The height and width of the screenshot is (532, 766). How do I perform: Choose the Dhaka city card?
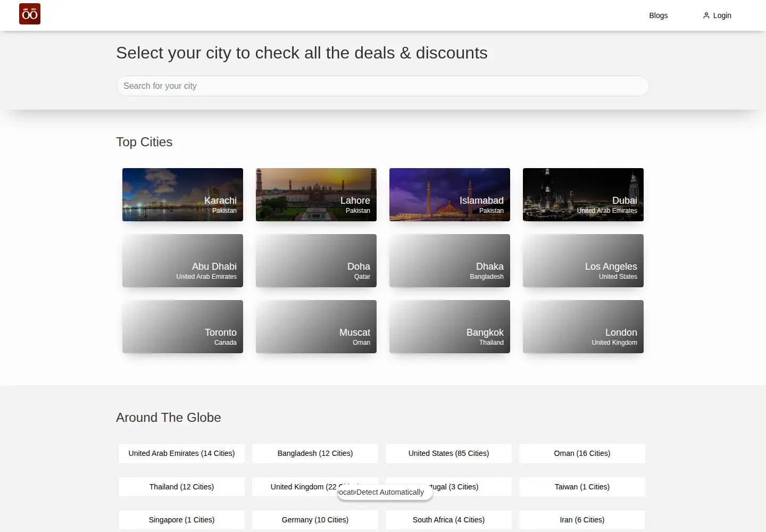click(449, 261)
